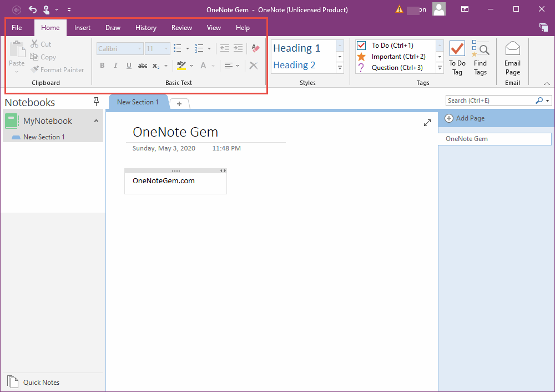Screen dimensions: 555x392
Task: Switch to the Review tab
Action: [181, 28]
